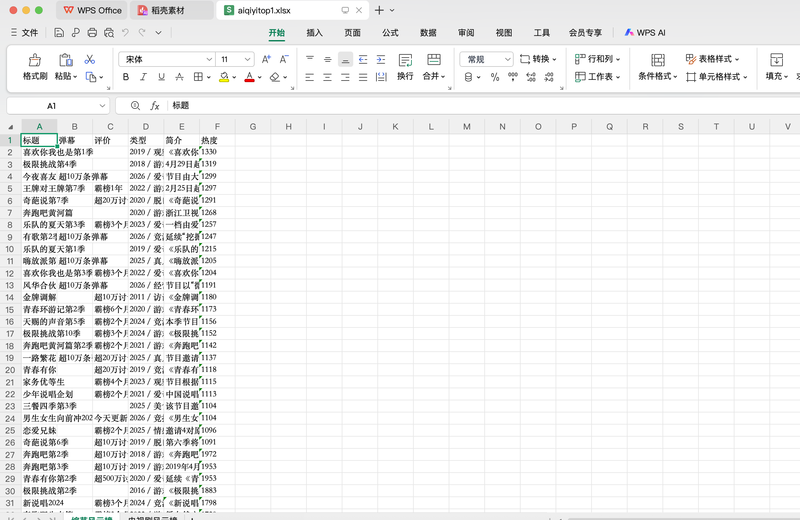800x520 pixels.
Task: Click the Wrap Text (换行) icon
Action: point(405,60)
